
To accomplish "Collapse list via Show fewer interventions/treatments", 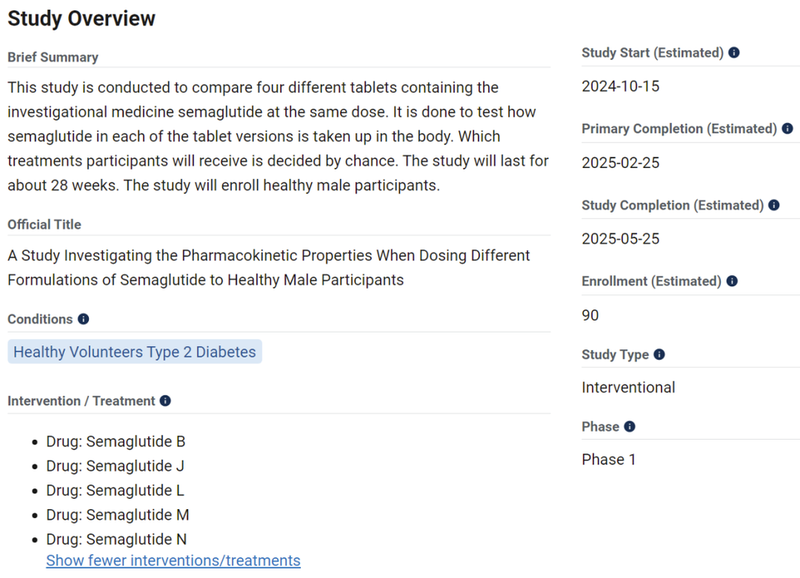I will point(173,561).
